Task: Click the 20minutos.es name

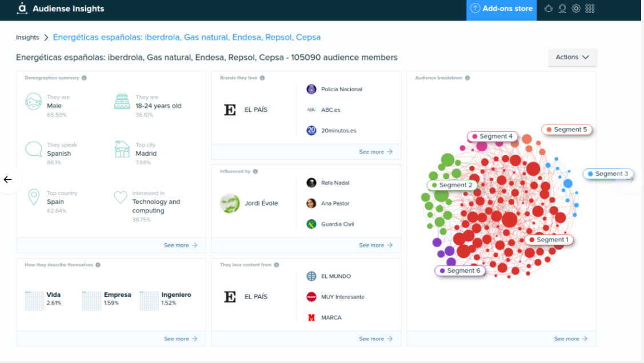Action: [x=338, y=131]
